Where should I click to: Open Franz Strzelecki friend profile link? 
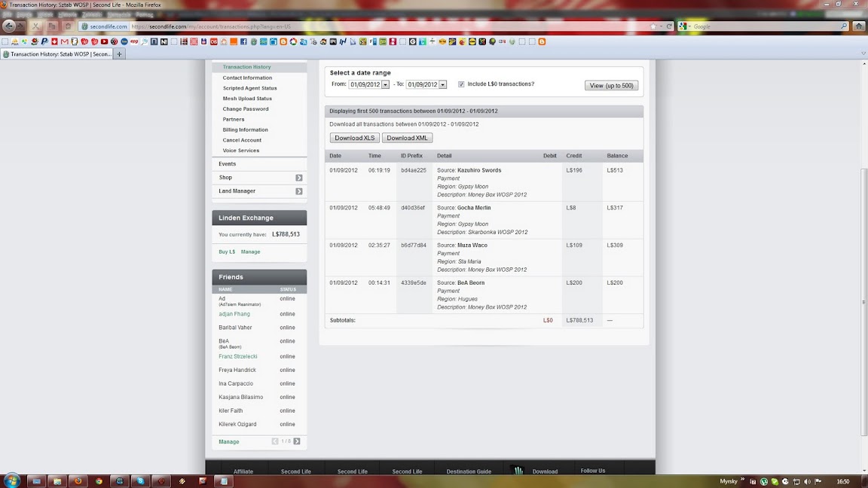click(x=238, y=356)
